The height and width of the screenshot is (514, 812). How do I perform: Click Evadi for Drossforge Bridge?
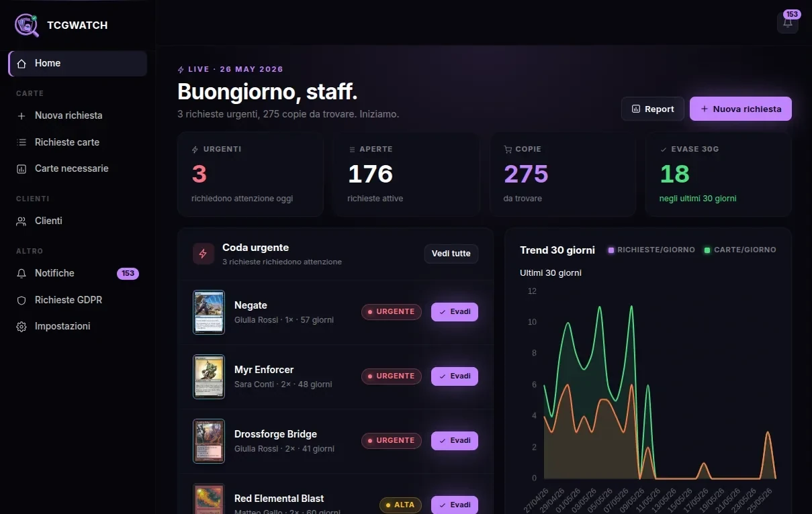click(455, 441)
